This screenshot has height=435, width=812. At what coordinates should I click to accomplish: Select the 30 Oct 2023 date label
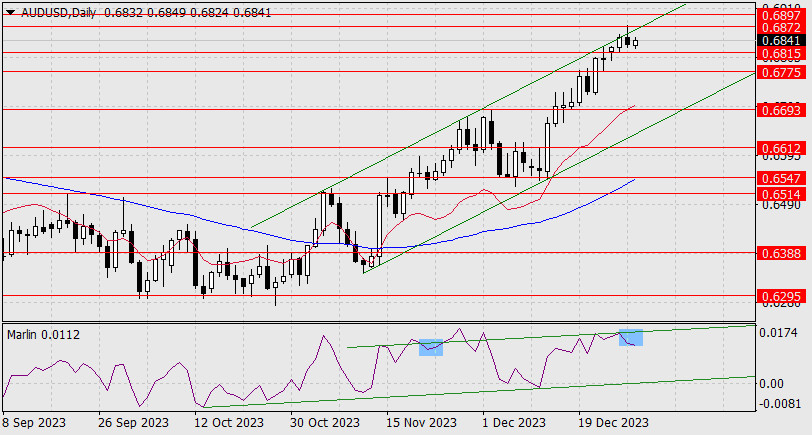(x=325, y=423)
